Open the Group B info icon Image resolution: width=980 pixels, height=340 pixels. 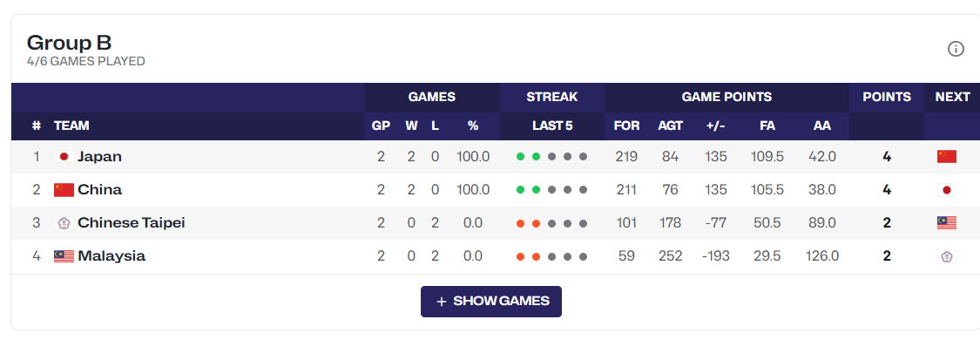[x=956, y=49]
